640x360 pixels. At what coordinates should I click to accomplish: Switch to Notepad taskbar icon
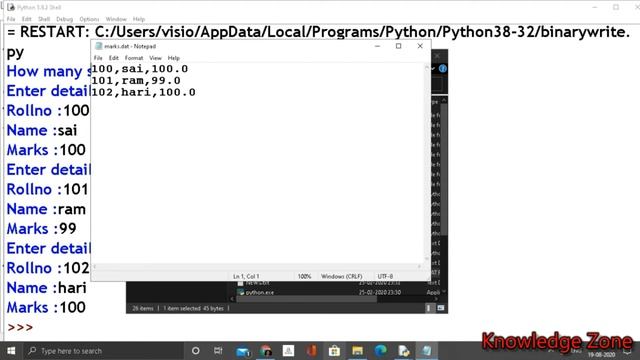(427, 351)
